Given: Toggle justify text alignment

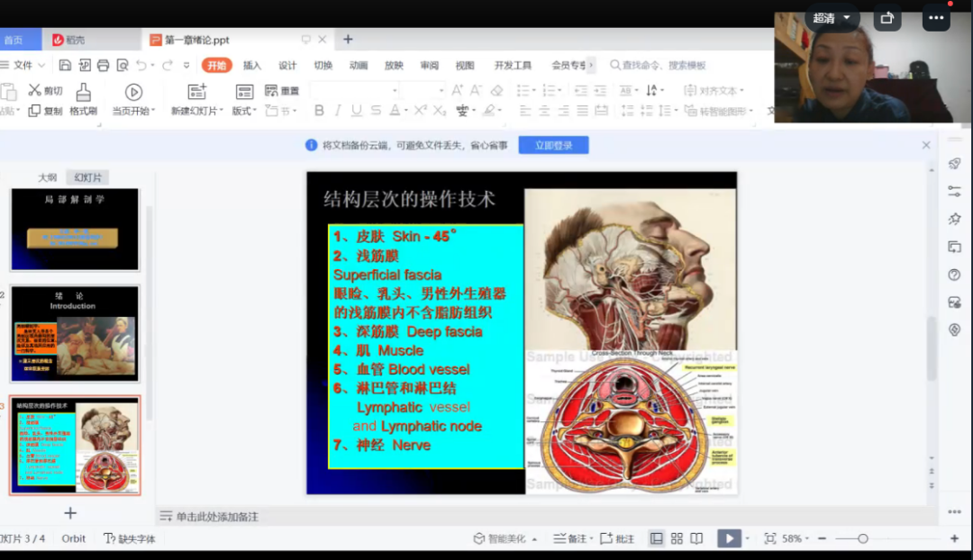Looking at the screenshot, I should click(582, 111).
